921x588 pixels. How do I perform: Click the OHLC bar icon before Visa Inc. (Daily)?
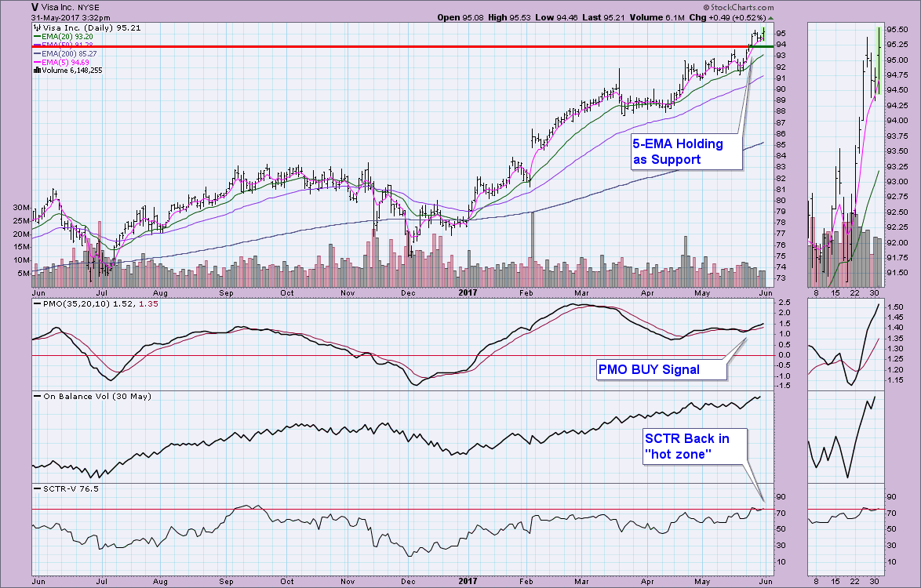click(38, 27)
